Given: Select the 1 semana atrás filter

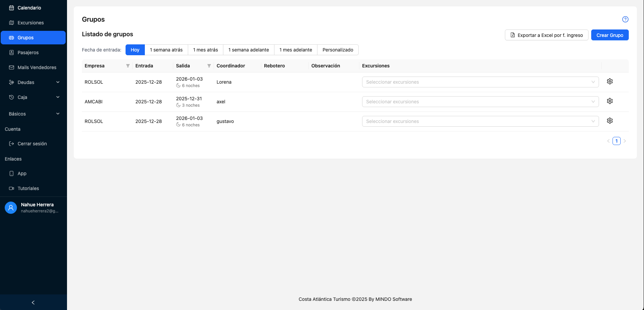Looking at the screenshot, I should pos(166,50).
